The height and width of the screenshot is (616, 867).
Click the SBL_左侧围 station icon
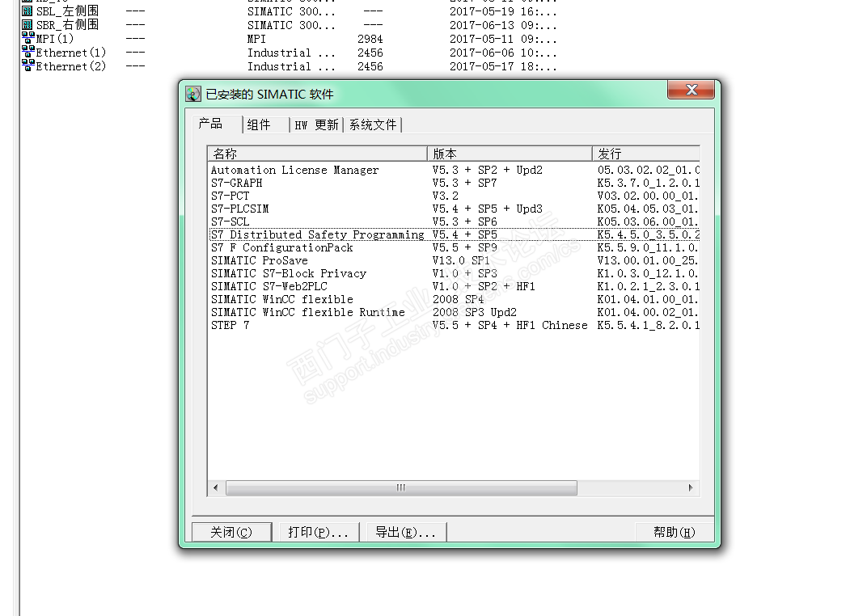coord(27,11)
